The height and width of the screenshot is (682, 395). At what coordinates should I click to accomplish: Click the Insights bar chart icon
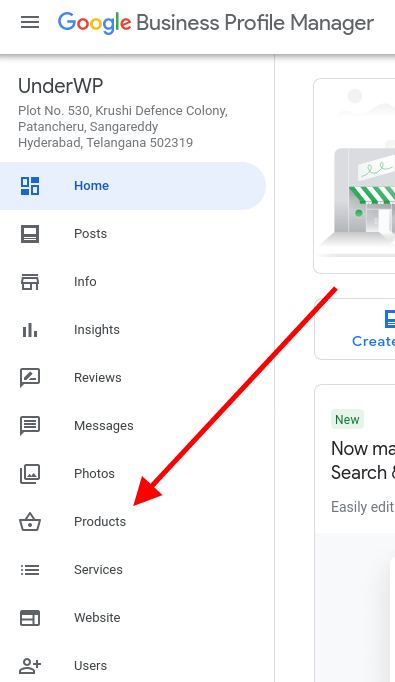pos(30,330)
